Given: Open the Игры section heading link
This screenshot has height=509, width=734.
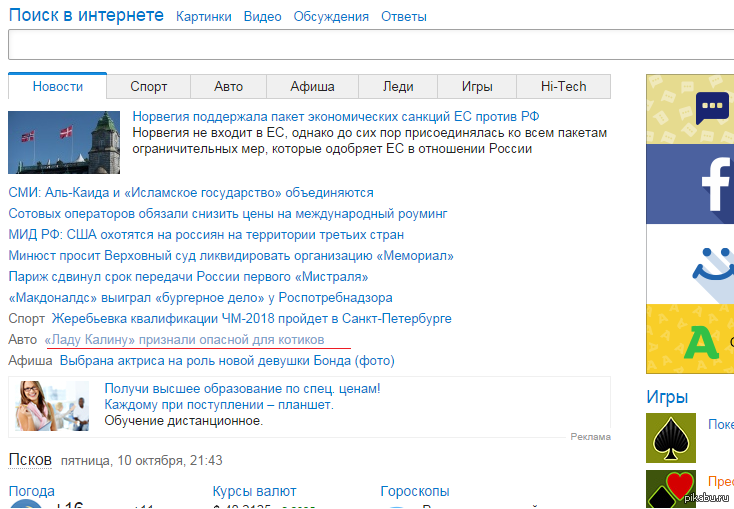Looking at the screenshot, I should point(667,397).
